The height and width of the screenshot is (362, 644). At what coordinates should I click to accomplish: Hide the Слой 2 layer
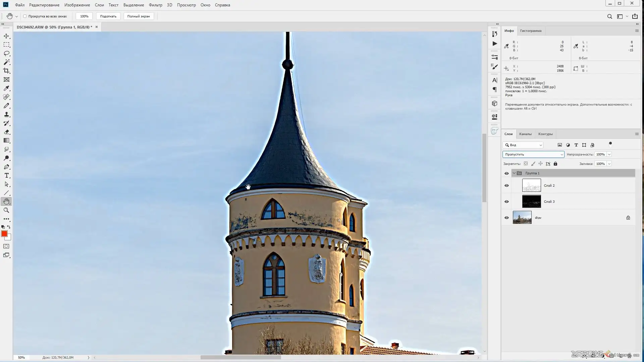(506, 185)
